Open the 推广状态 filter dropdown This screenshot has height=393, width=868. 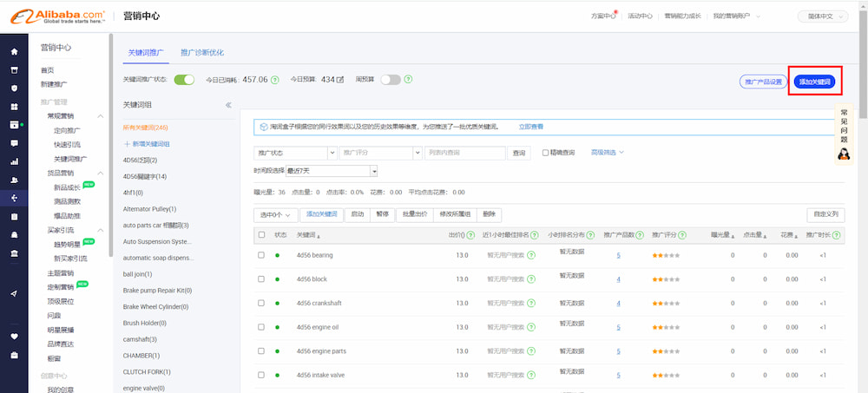[295, 153]
